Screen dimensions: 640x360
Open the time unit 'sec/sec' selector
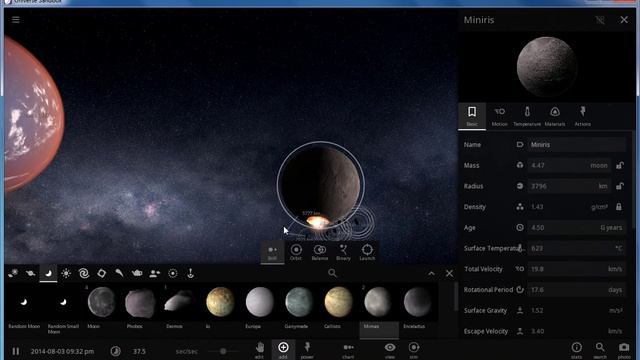[x=187, y=351]
